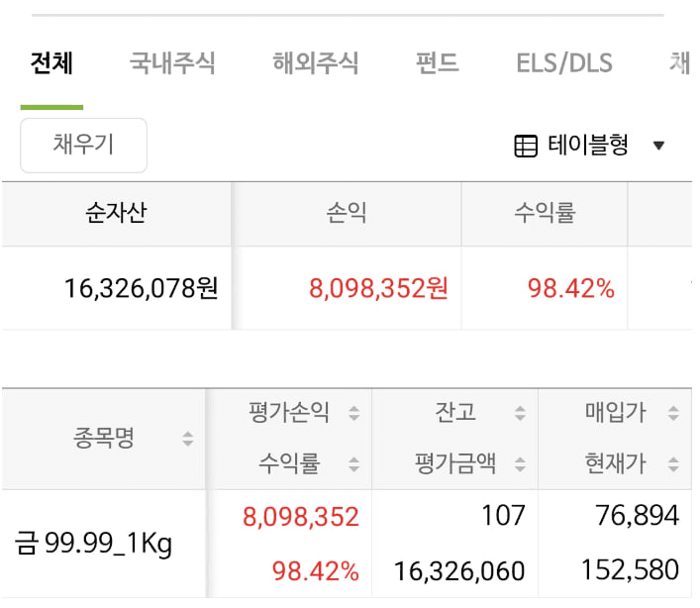Sort by 평가금액 using its arrows
This screenshot has width=700, height=608.
pos(520,463)
